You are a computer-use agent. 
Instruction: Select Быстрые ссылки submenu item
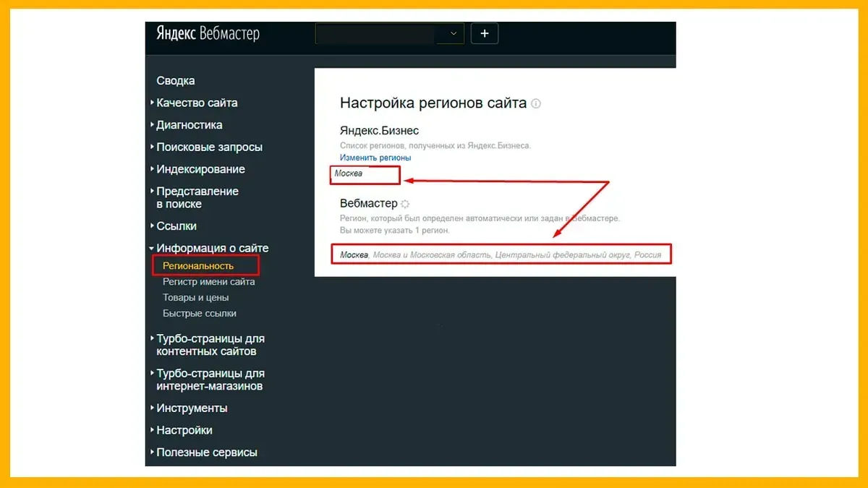[x=200, y=314]
